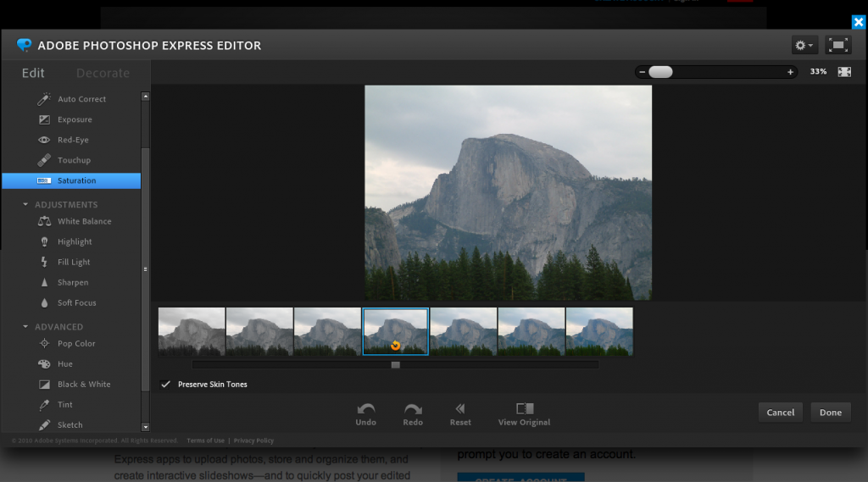
Task: Select the Auto Correct wand icon
Action: click(x=44, y=99)
